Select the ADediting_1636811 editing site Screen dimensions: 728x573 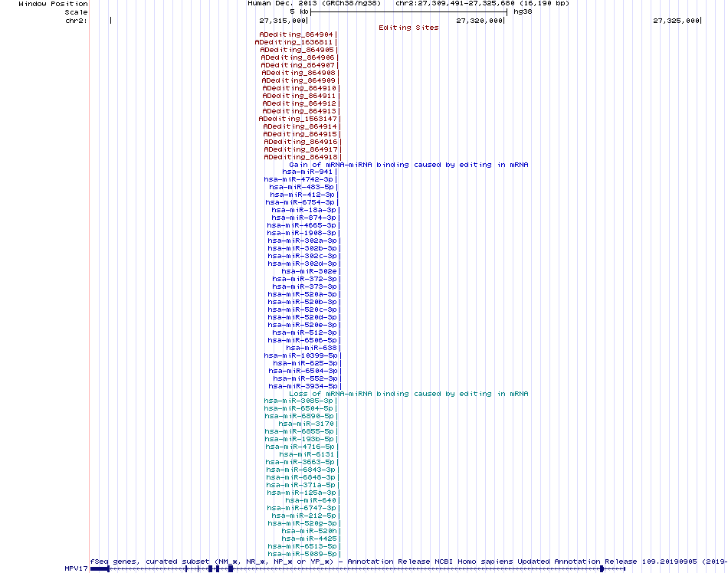tap(294, 42)
